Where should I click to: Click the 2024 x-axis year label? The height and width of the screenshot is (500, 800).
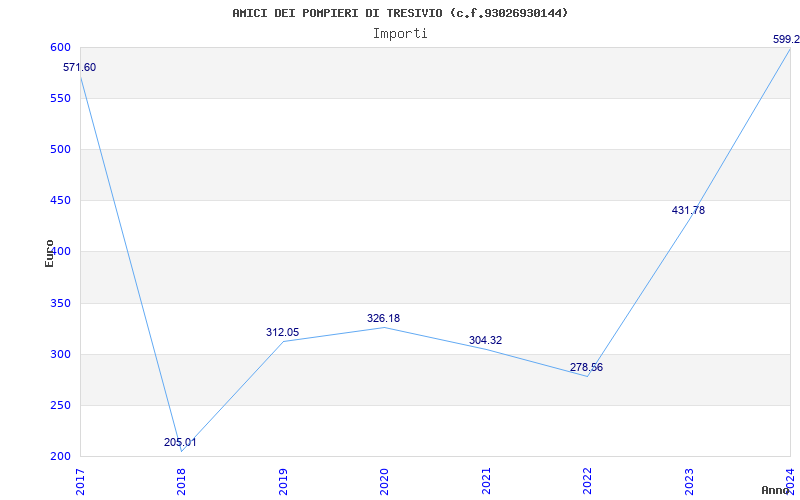pos(790,481)
